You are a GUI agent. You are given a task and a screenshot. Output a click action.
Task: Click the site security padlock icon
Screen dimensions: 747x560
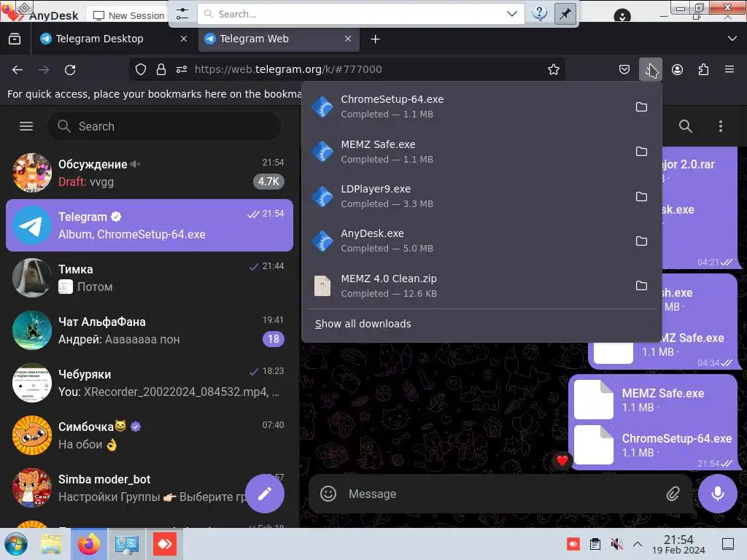point(161,69)
